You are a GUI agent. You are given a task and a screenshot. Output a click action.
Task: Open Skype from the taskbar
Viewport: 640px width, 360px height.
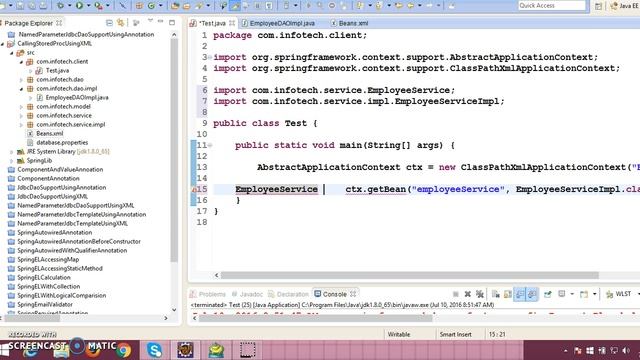coord(154,350)
